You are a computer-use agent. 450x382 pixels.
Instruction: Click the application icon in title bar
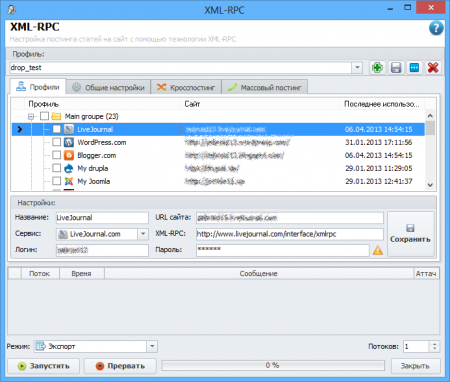[12, 9]
